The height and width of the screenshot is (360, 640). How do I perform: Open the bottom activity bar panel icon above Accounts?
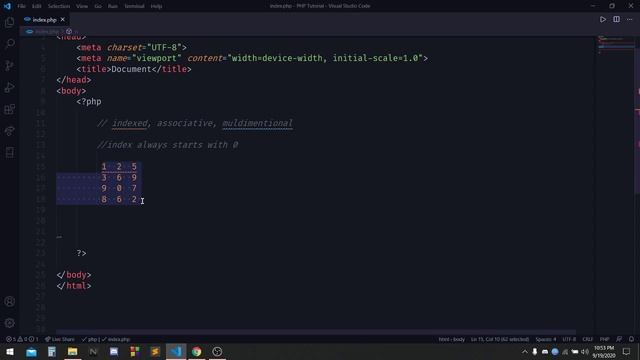(9, 153)
